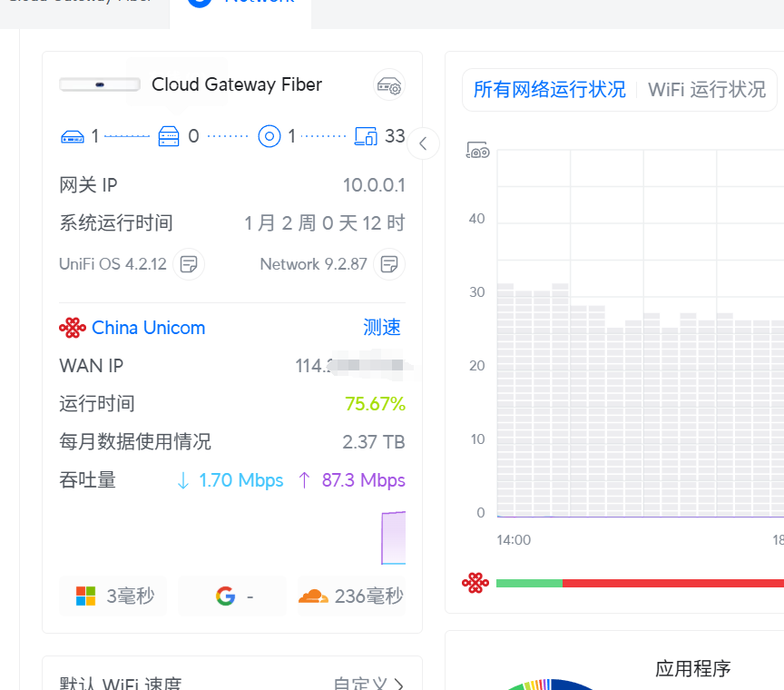This screenshot has width=784, height=690.
Task: Click system uptime 1 月 2 周 0 天 12 时
Action: [325, 223]
